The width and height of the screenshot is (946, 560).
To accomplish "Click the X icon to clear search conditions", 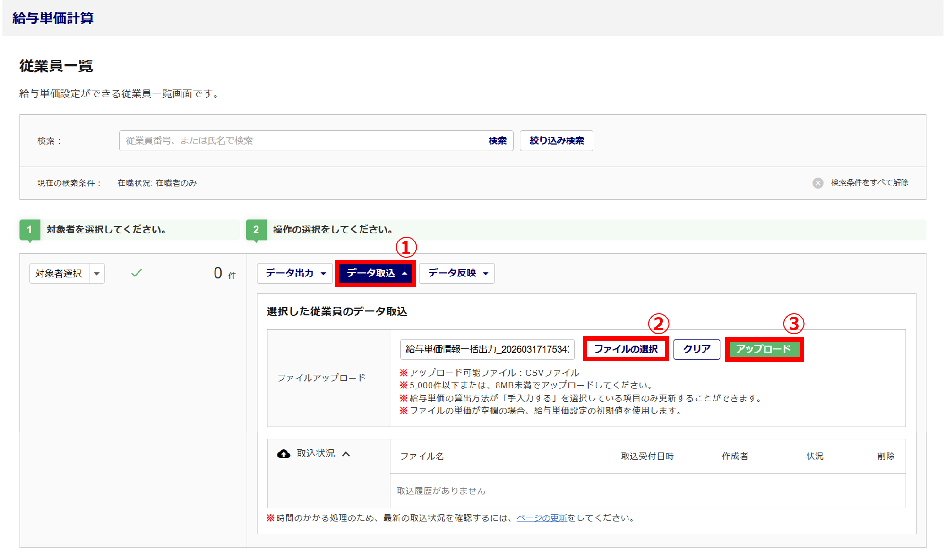I will coord(817,183).
